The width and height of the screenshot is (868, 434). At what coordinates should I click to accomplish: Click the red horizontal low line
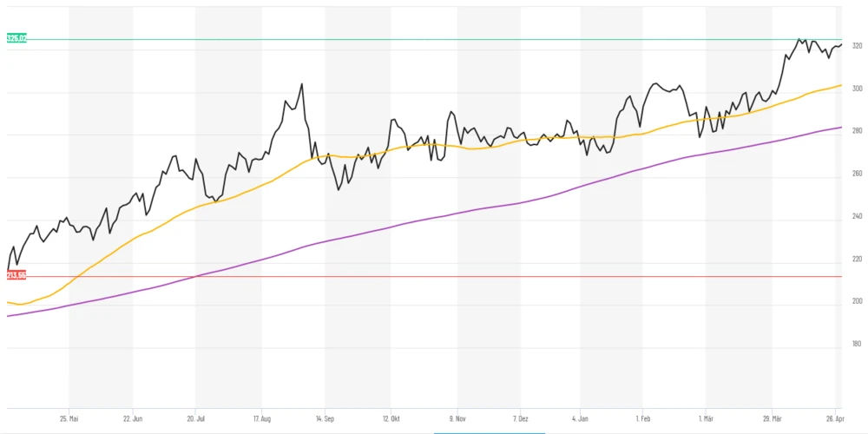[434, 276]
